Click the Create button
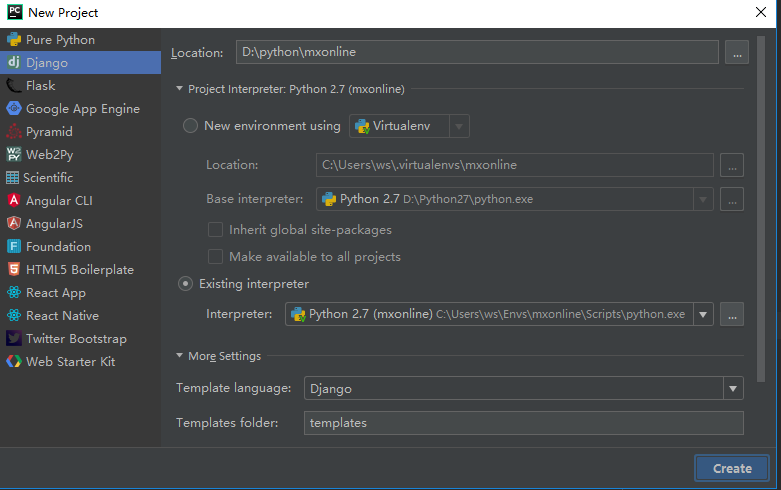781x490 pixels. (732, 468)
